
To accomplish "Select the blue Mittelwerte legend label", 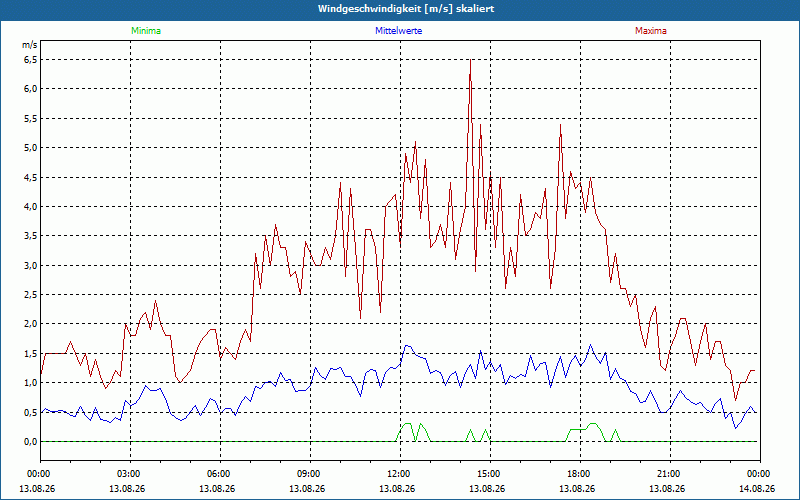I will [x=398, y=31].
